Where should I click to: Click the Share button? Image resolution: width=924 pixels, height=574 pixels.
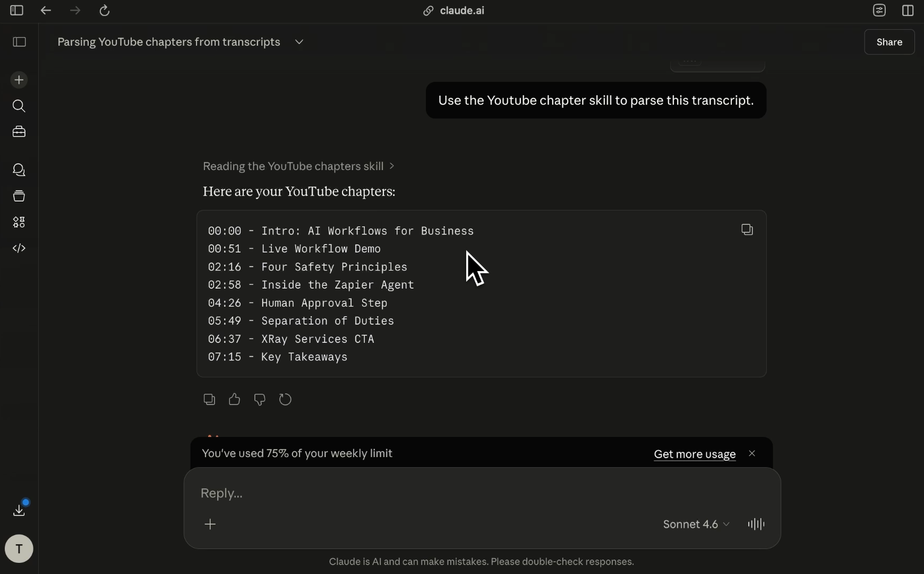click(x=889, y=42)
